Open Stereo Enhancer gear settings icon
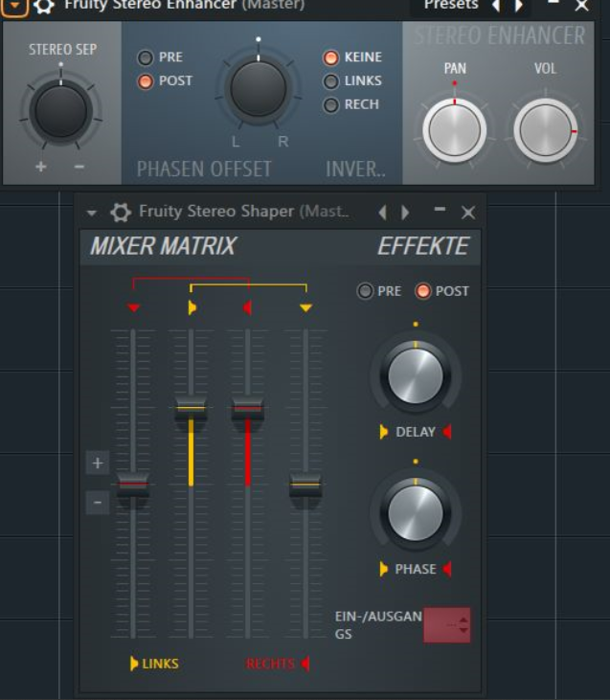610x700 pixels. [x=44, y=6]
